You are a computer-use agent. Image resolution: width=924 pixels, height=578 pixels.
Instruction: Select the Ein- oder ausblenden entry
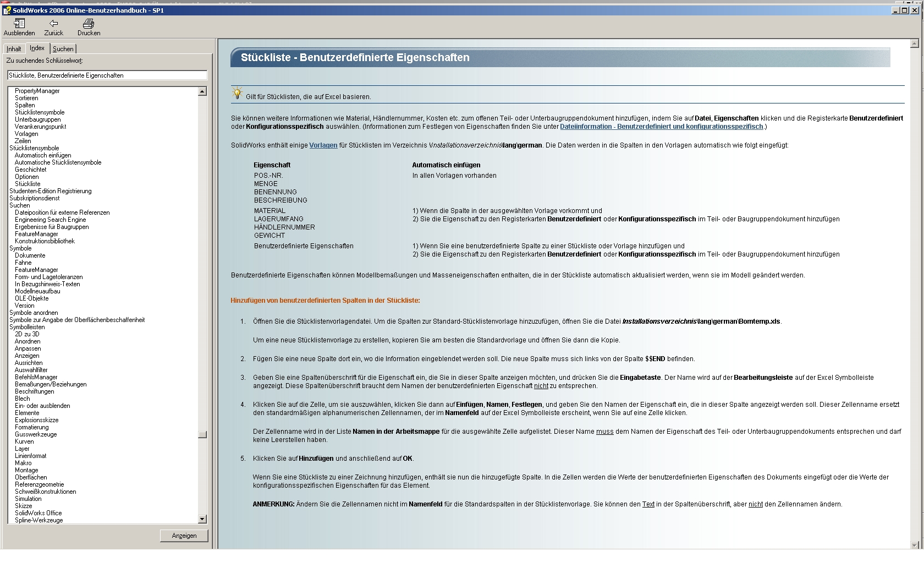pos(42,406)
